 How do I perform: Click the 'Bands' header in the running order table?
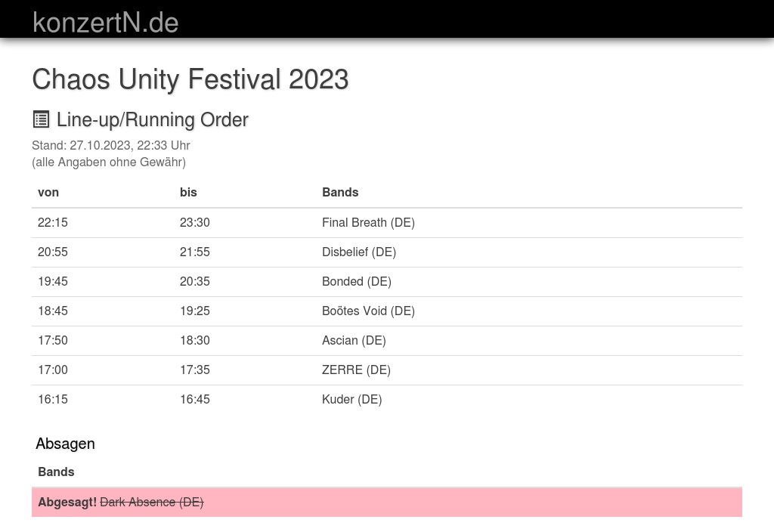tap(340, 192)
